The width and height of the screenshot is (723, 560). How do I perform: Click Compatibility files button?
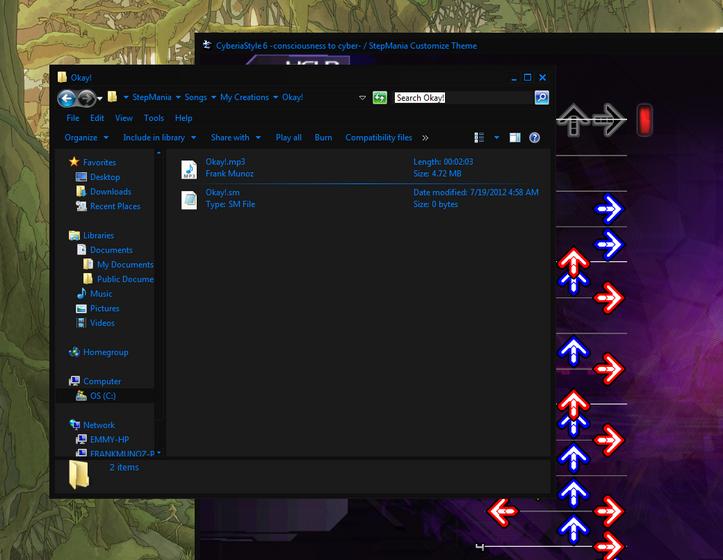point(379,137)
